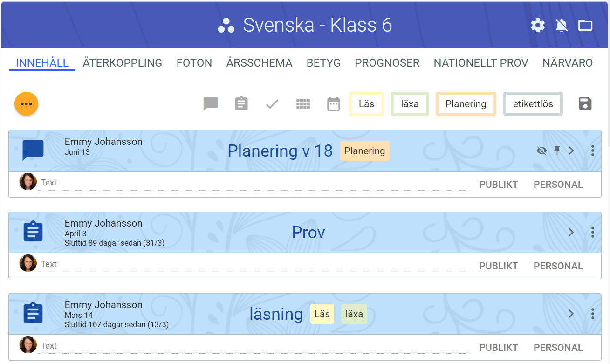Open the grid view toolbar icon

(303, 103)
